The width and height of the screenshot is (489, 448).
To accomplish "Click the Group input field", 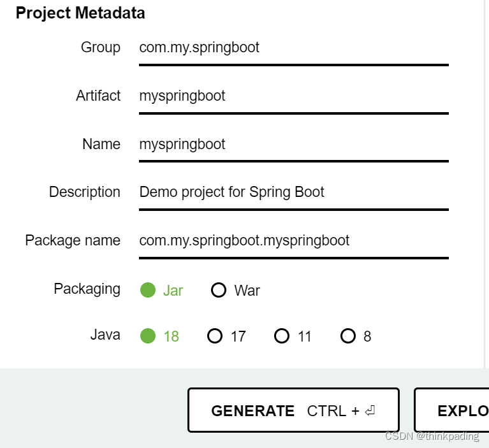I will (293, 48).
